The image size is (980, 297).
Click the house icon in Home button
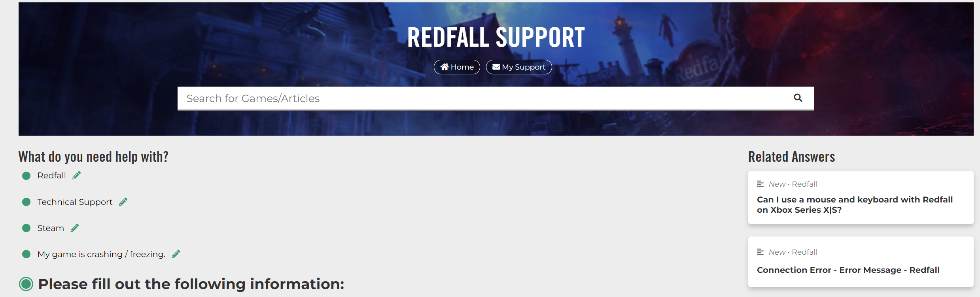[445, 67]
